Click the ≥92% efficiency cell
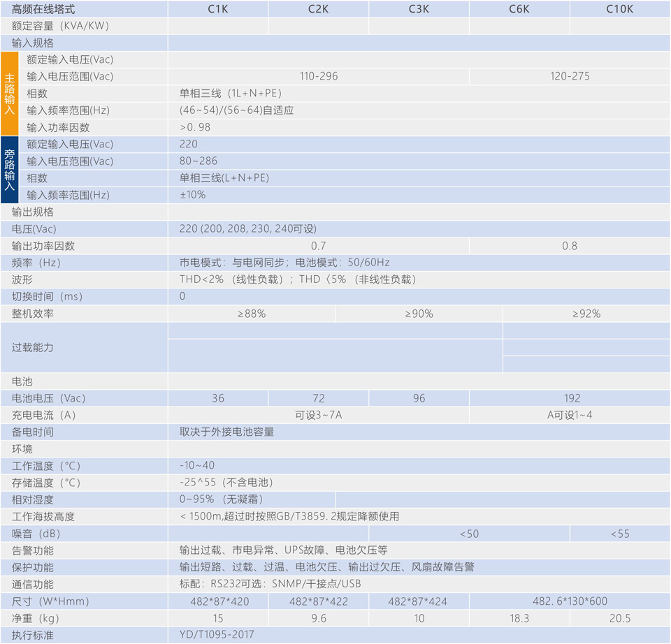 [586, 314]
